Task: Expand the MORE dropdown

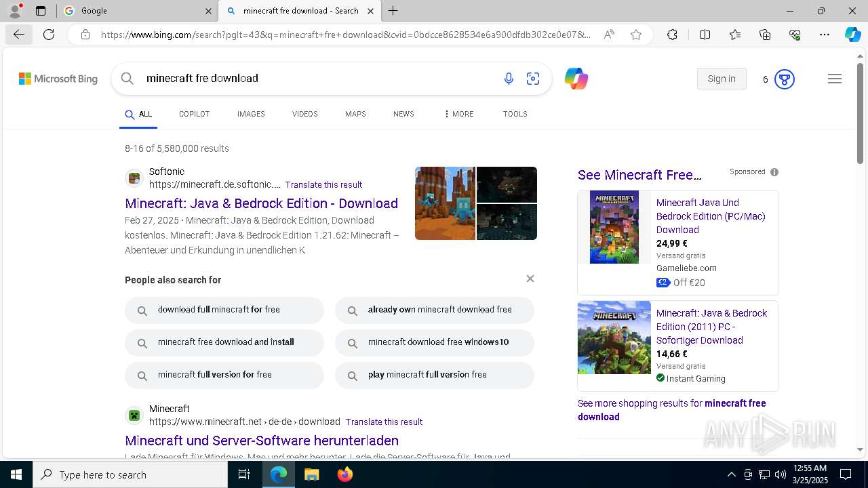Action: click(459, 114)
